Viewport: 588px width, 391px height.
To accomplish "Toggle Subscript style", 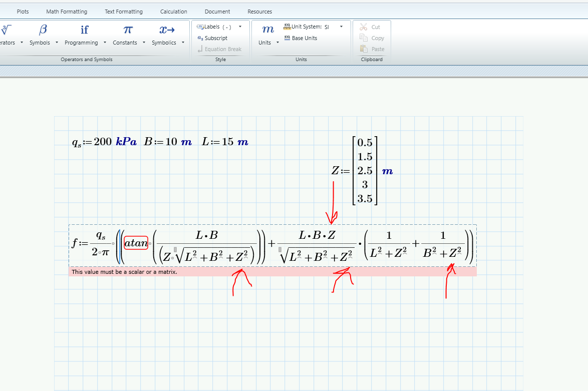I will coord(212,38).
